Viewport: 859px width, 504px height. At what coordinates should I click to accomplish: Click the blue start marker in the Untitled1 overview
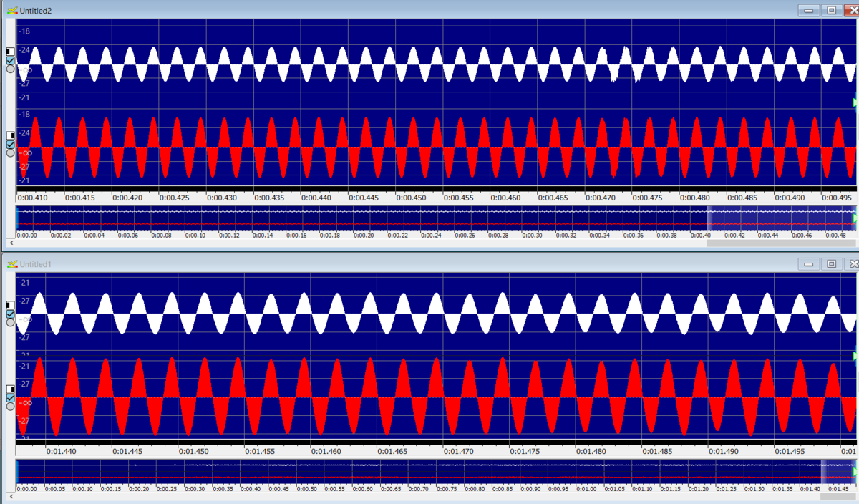point(16,471)
